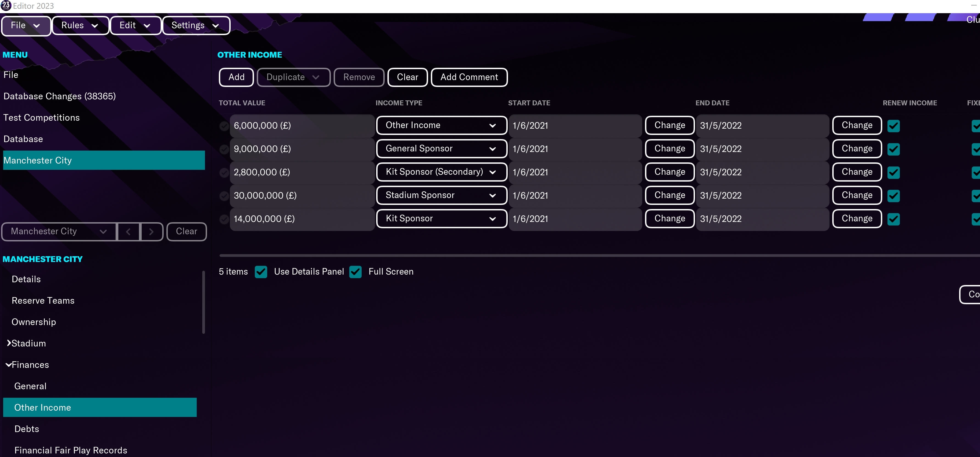Open Financial Fair Play Records section

tap(71, 450)
